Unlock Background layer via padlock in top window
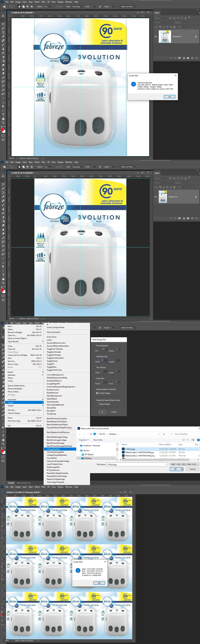 click(196, 37)
